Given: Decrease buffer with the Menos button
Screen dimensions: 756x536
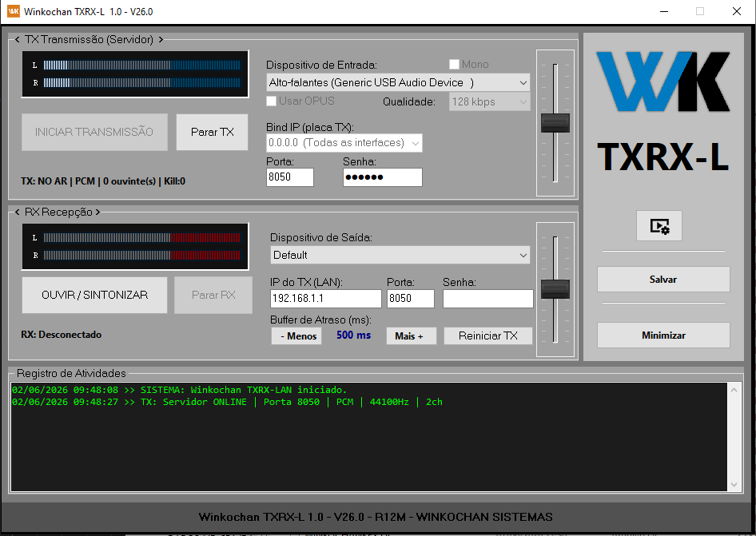Looking at the screenshot, I should [x=296, y=336].
